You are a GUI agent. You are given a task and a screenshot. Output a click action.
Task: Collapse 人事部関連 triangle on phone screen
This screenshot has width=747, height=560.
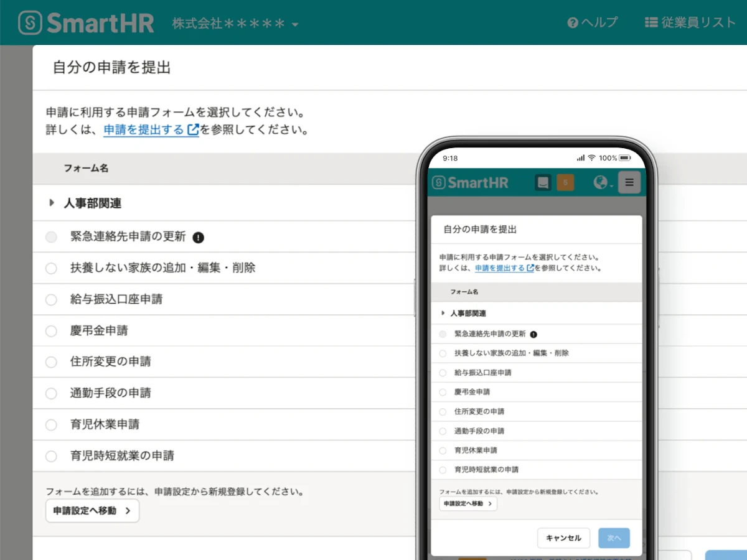pos(443,314)
